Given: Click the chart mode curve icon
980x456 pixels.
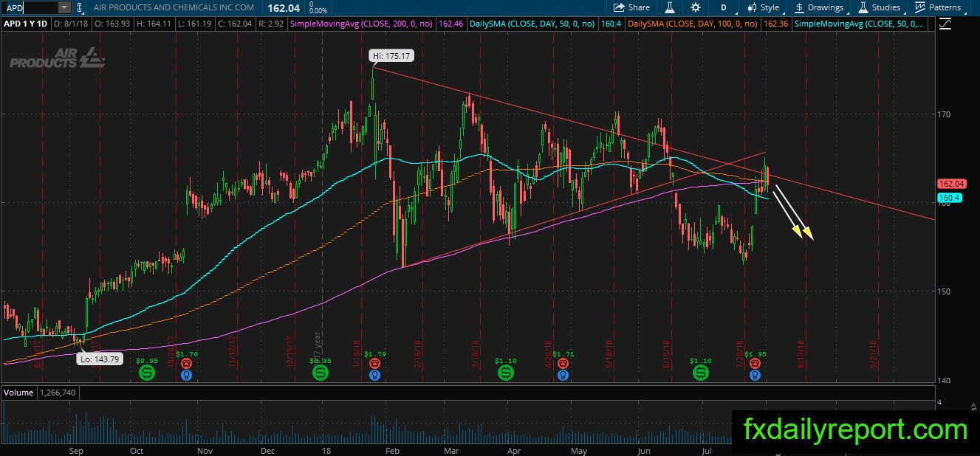Looking at the screenshot, I should (946, 24).
